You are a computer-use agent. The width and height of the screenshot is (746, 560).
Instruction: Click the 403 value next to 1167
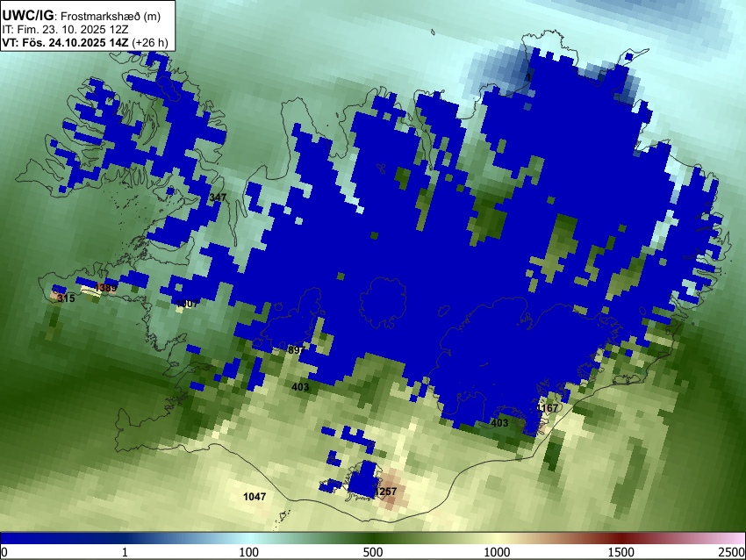tap(499, 423)
